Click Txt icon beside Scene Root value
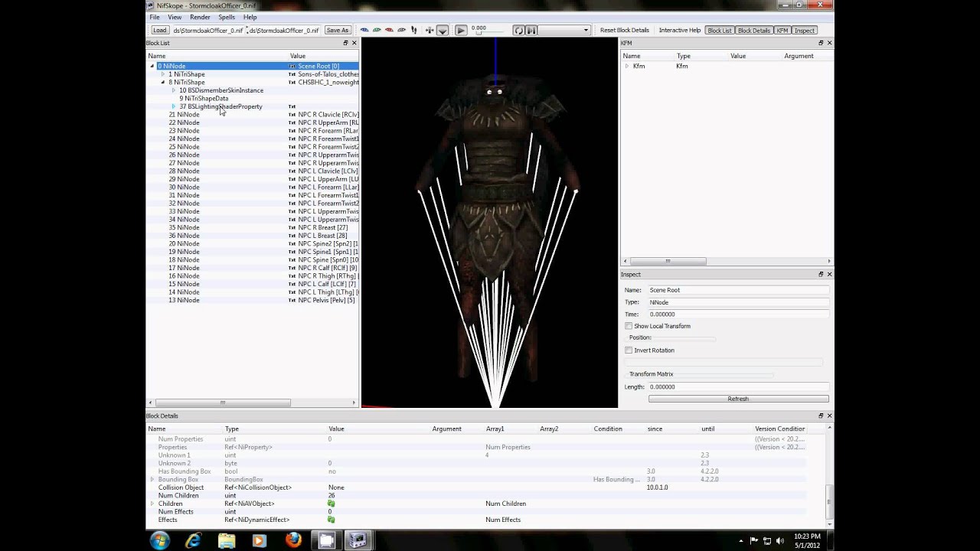Screen dimensions: 980x551 click(x=292, y=67)
